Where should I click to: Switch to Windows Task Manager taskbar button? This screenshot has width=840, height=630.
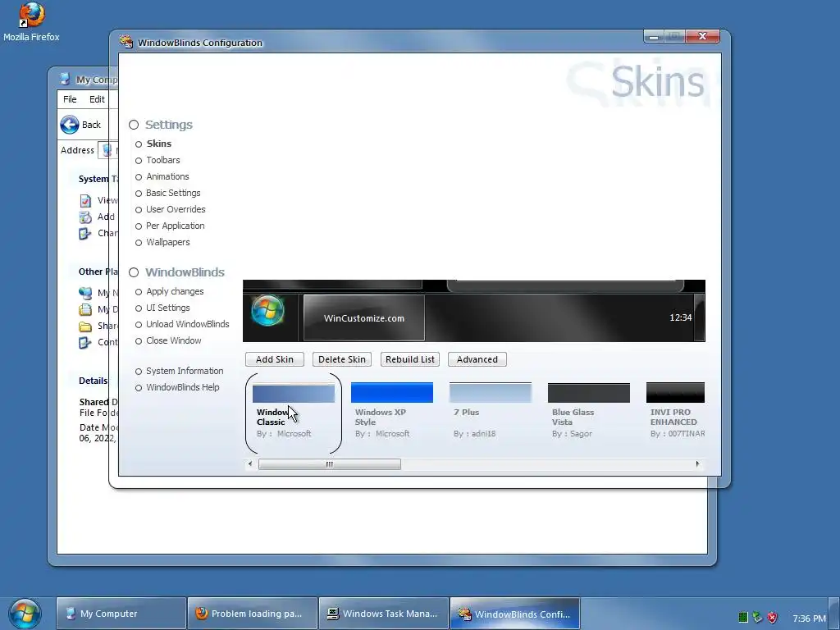(384, 614)
